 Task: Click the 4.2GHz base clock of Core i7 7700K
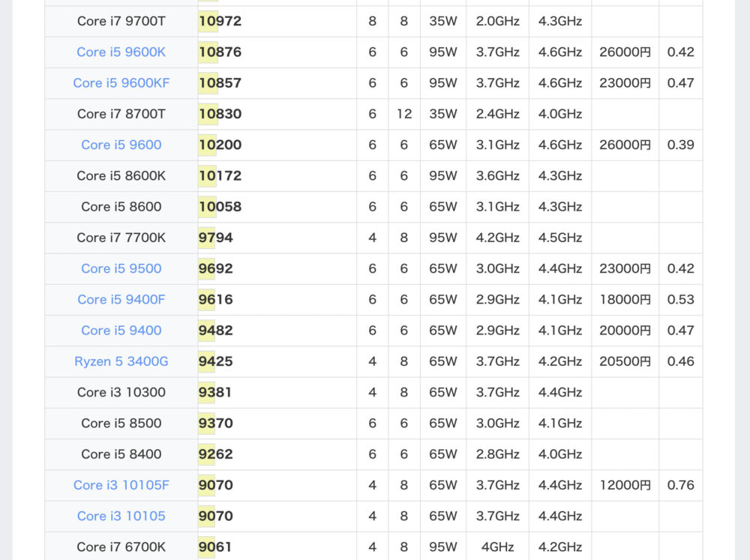pyautogui.click(x=497, y=238)
